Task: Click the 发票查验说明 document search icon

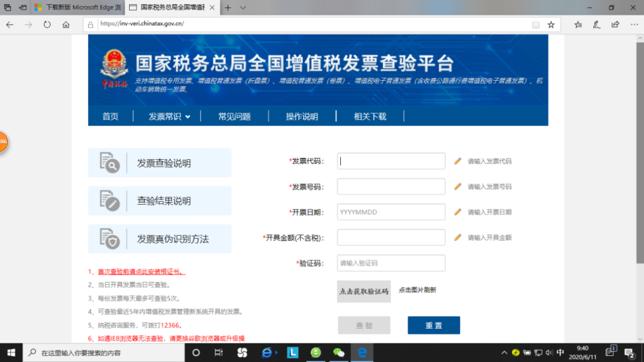Action: pos(109,163)
